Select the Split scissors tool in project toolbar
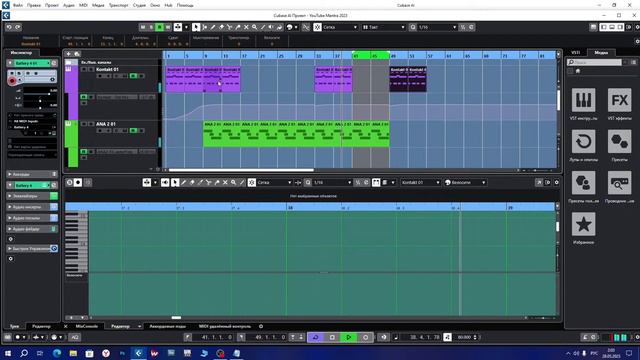Screen dimensions: 640x360 click(229, 27)
